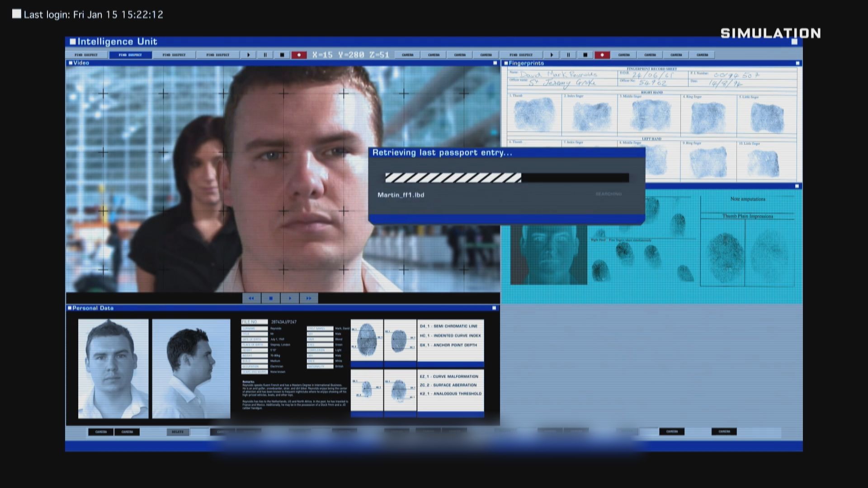Open the side-profile mugshot thumbnail
Screen dimensions: 868x488
[x=191, y=369]
